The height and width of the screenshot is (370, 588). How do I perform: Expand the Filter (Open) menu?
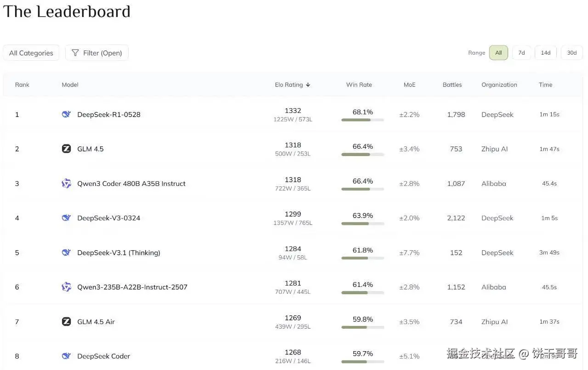click(97, 53)
